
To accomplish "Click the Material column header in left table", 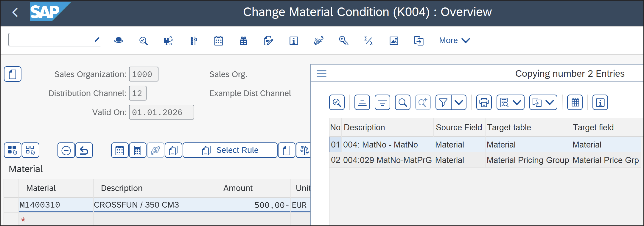I will [56, 188].
